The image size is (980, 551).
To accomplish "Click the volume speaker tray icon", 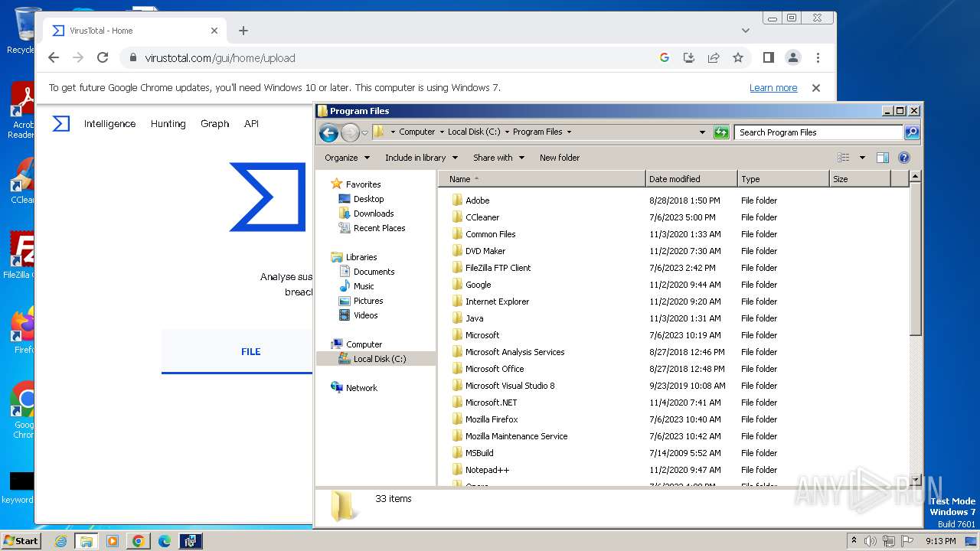I will pos(871,541).
